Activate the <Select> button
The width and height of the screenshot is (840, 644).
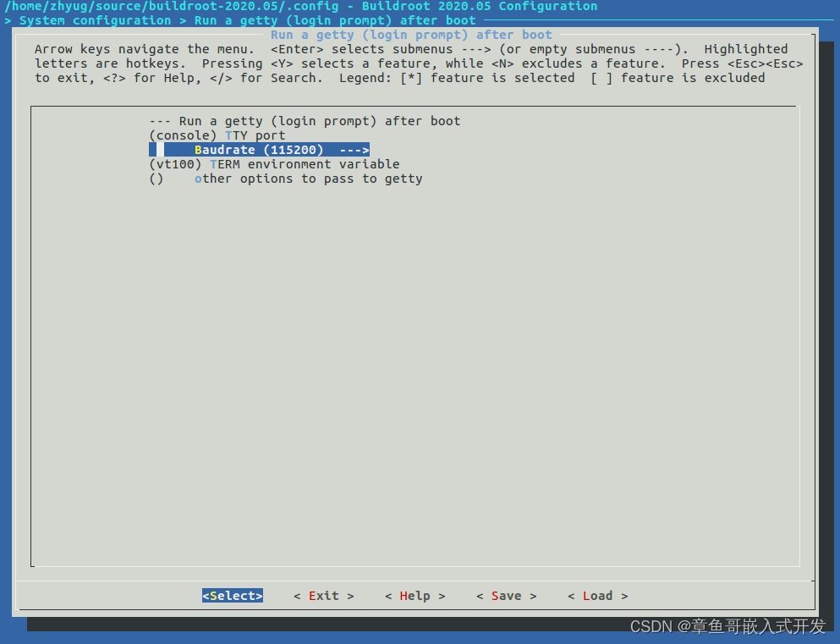tap(233, 595)
